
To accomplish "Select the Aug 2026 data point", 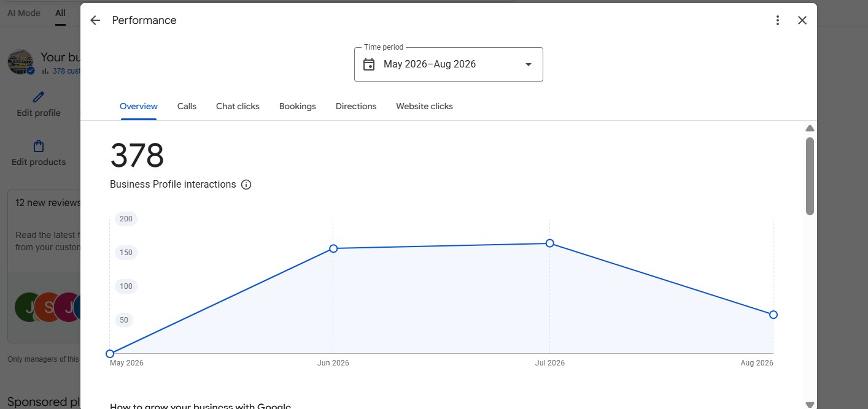I will [x=773, y=315].
